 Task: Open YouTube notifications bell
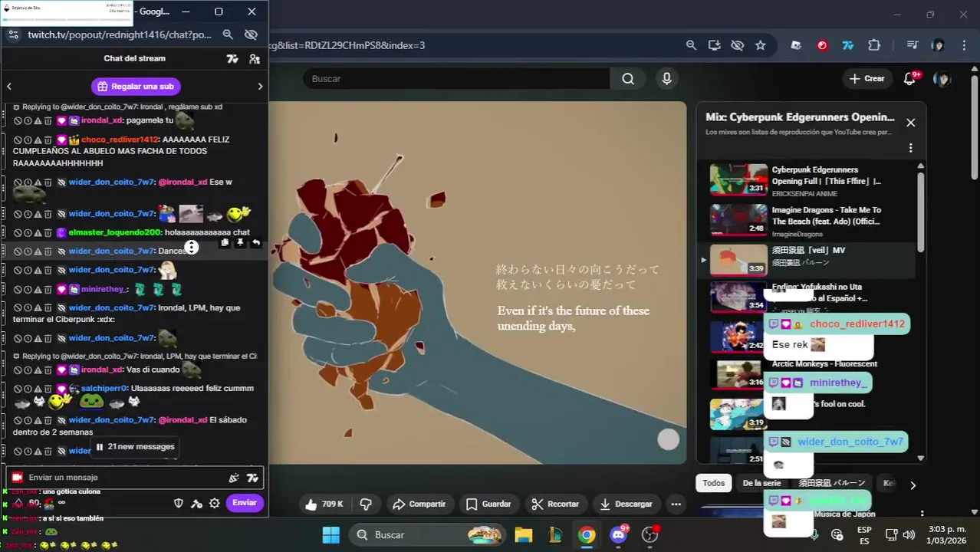(910, 78)
